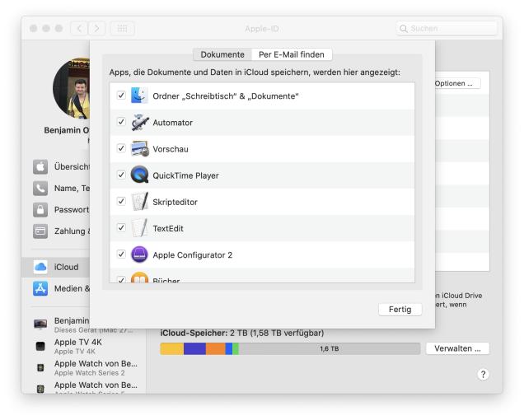Click the forward arrow in the toolbar
Image resolution: width=524 pixels, height=420 pixels.
tap(97, 29)
